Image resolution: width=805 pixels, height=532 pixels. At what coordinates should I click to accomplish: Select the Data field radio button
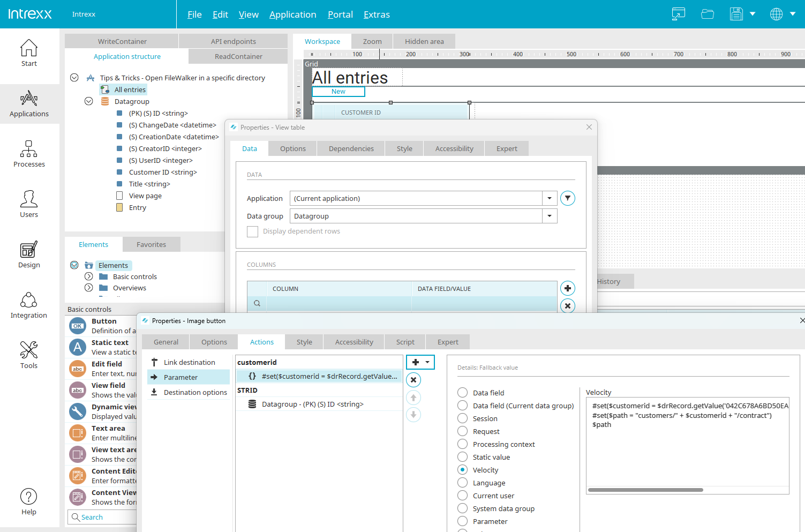[463, 392]
